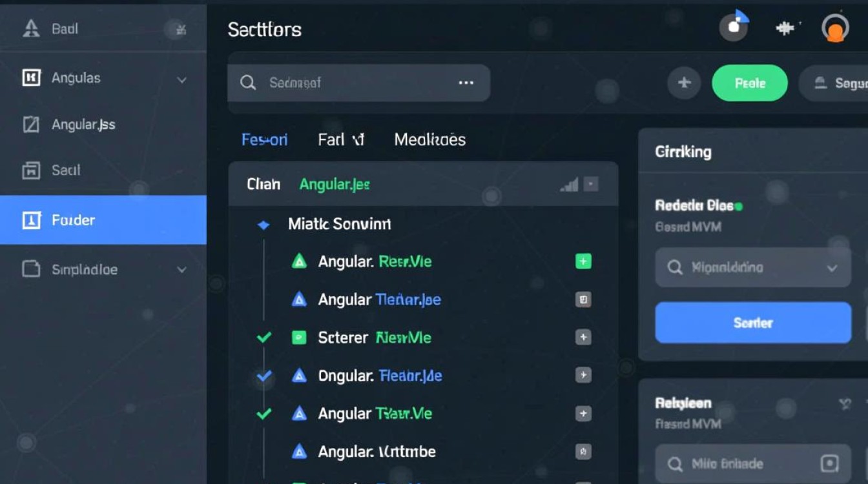Click the green Peole button
The height and width of the screenshot is (484, 868).
click(749, 83)
